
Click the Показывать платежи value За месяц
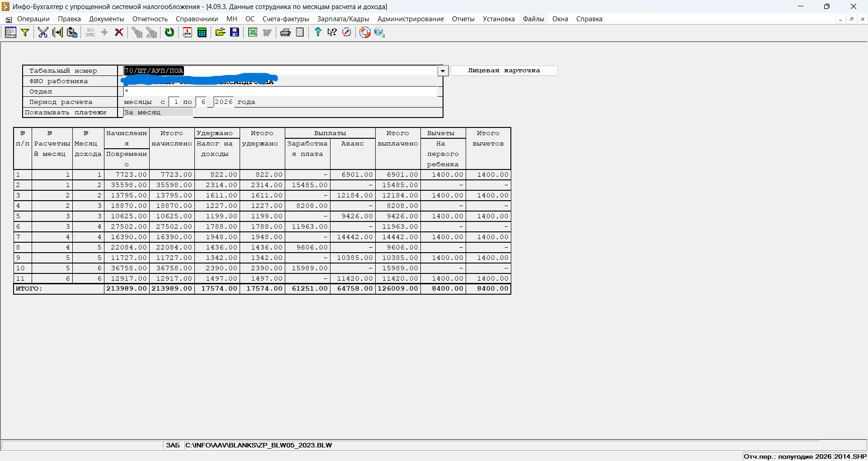point(158,112)
